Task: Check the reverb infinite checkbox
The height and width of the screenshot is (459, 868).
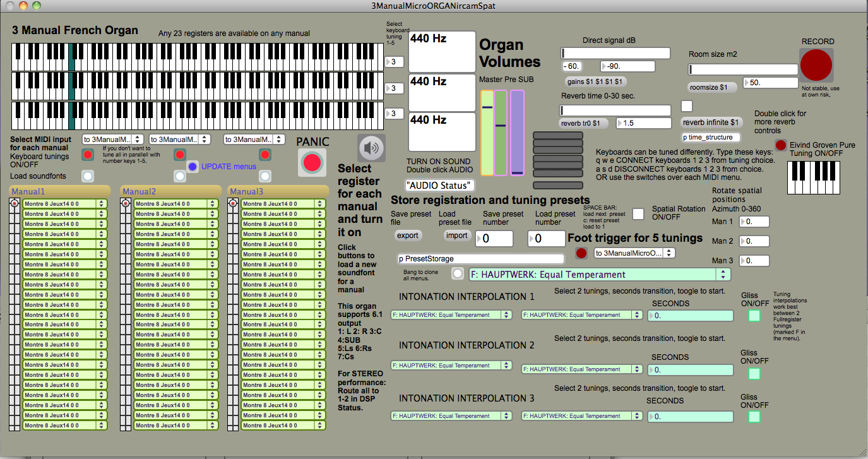Action: pyautogui.click(x=687, y=105)
